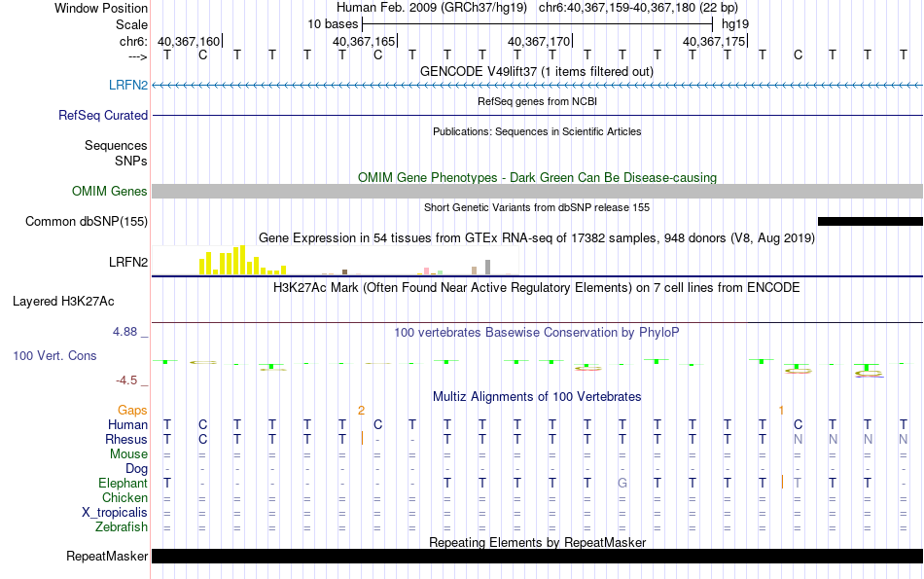Select the Sequences SNPs track label
The width and height of the screenshot is (924, 579).
click(x=116, y=153)
